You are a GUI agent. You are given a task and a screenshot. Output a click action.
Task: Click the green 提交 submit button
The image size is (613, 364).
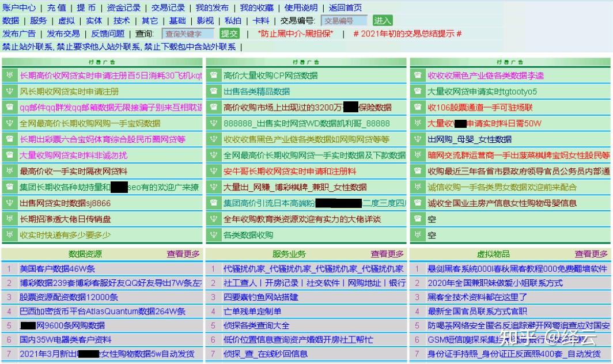(229, 33)
